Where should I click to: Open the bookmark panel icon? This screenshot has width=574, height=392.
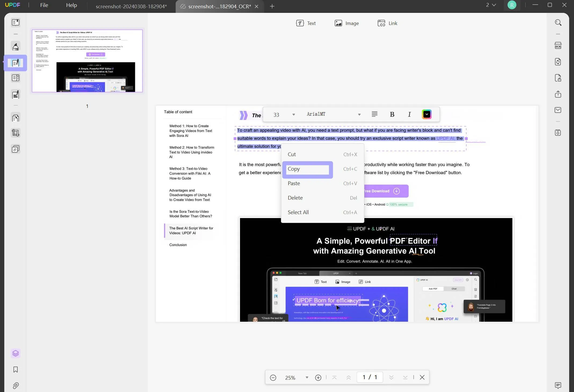(x=16, y=369)
